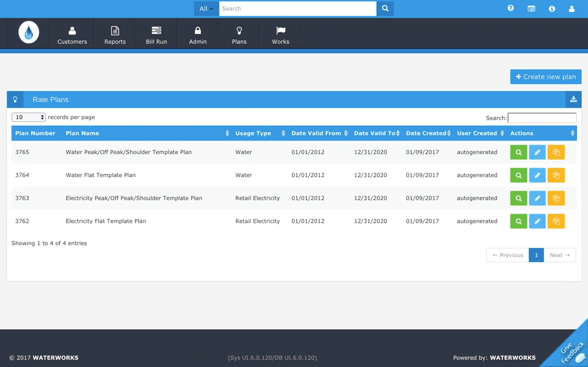Click the table Search input field

click(542, 118)
